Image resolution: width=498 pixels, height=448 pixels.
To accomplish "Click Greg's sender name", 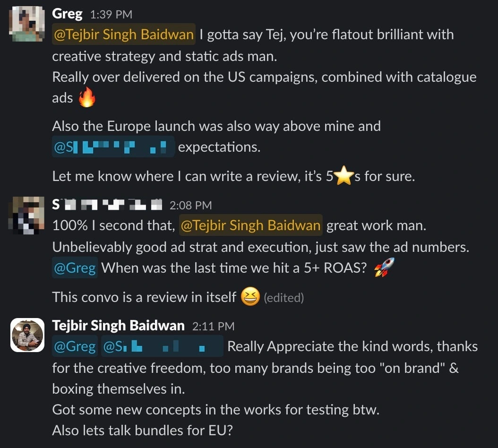I will (68, 14).
